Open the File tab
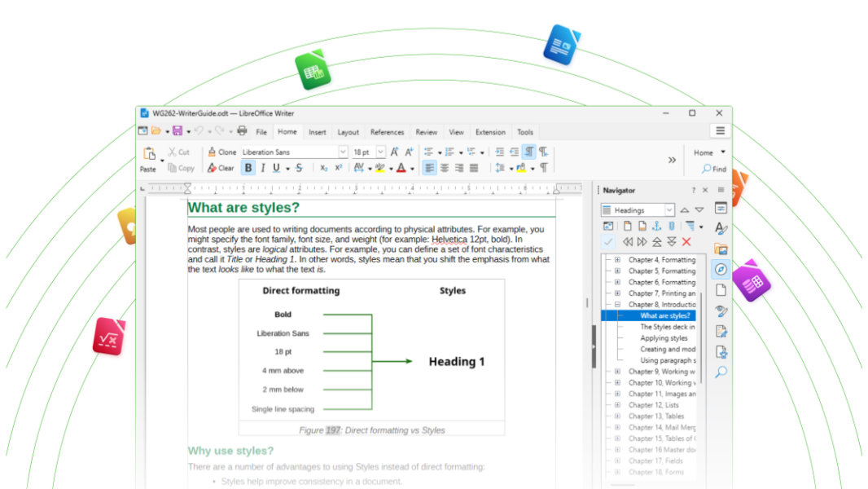Image resolution: width=868 pixels, height=489 pixels. (x=261, y=132)
